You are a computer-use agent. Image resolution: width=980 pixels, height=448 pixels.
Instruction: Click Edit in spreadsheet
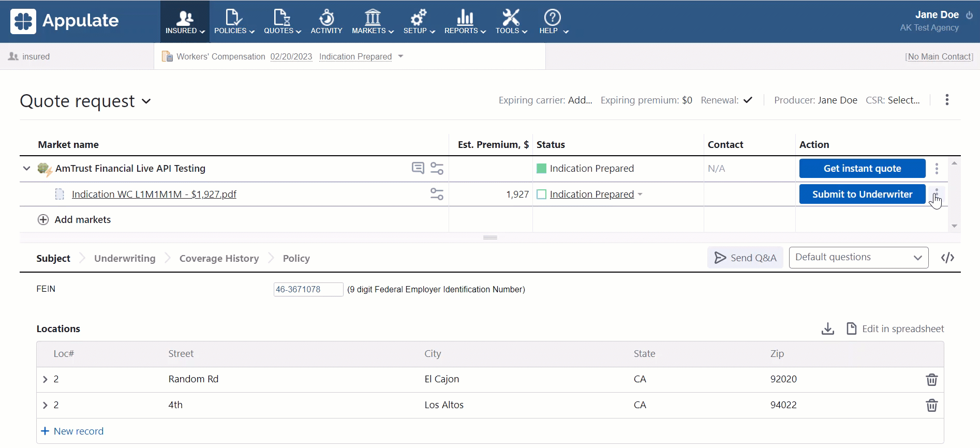point(895,328)
